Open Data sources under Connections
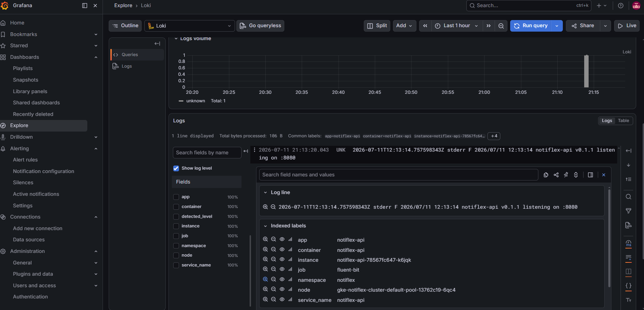 [29, 240]
